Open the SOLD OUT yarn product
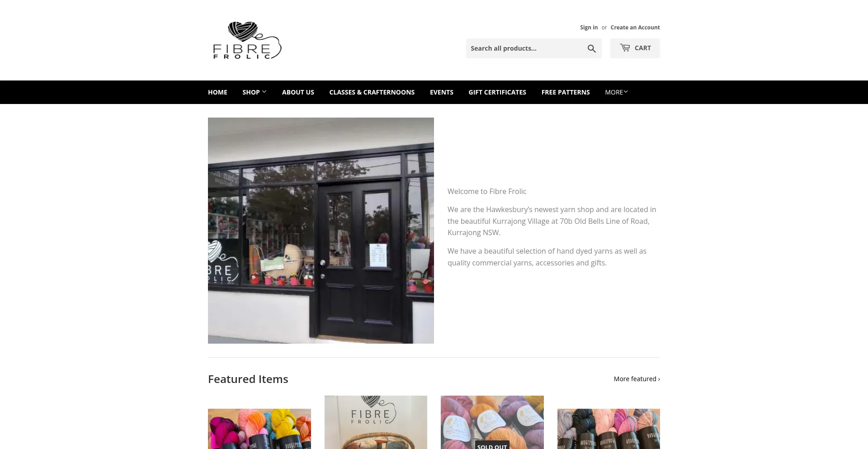Viewport: 868px width, 449px height. (492, 422)
